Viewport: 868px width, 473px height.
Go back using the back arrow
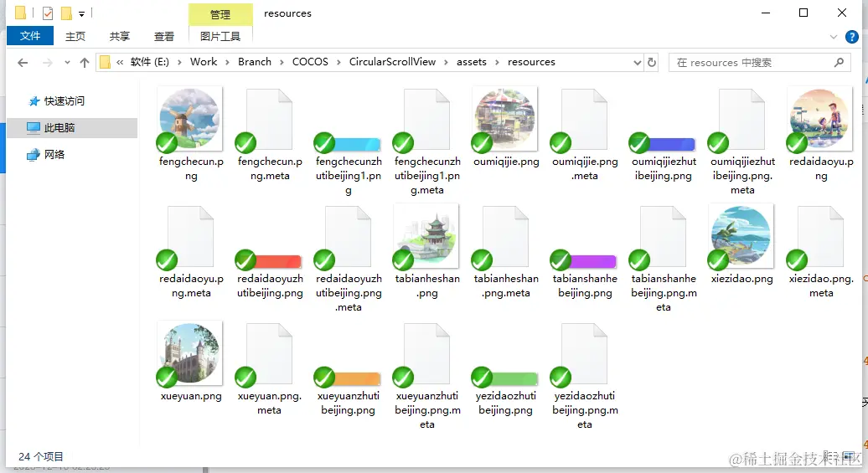tap(23, 63)
